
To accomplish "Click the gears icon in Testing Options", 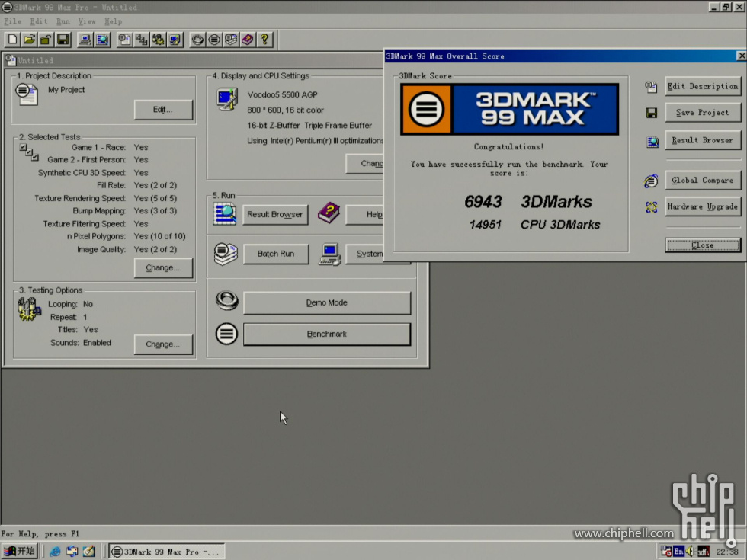I will click(x=29, y=309).
